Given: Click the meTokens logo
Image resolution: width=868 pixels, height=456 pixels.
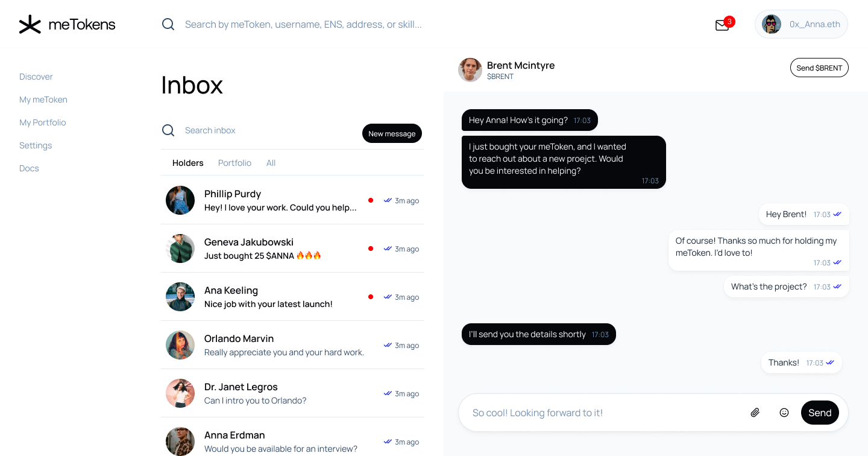Looking at the screenshot, I should (66, 24).
